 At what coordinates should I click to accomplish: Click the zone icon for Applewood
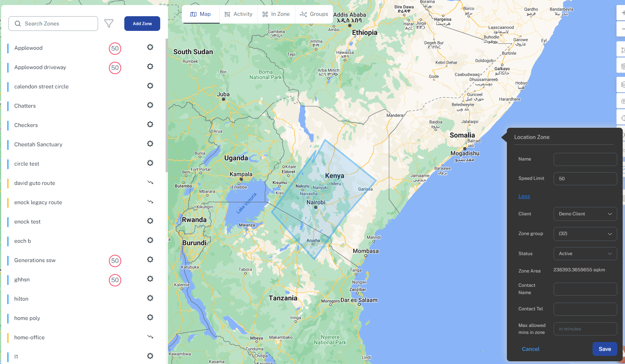coord(150,47)
